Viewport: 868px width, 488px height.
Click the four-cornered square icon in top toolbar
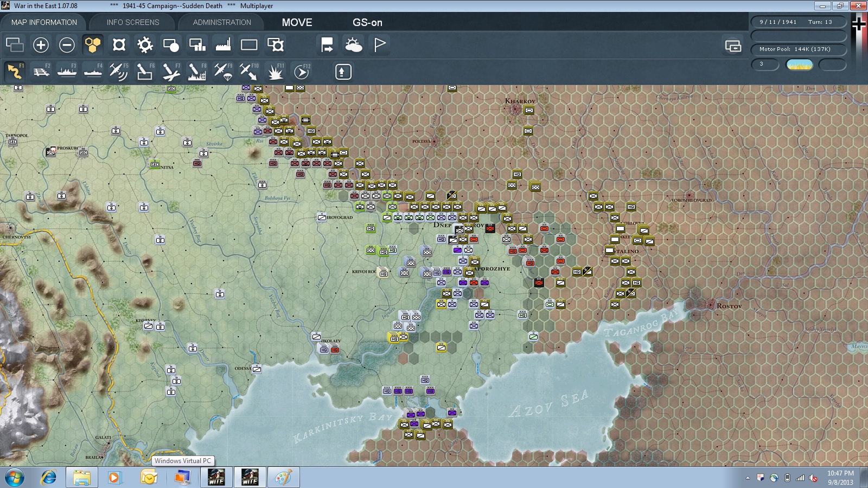(x=119, y=45)
